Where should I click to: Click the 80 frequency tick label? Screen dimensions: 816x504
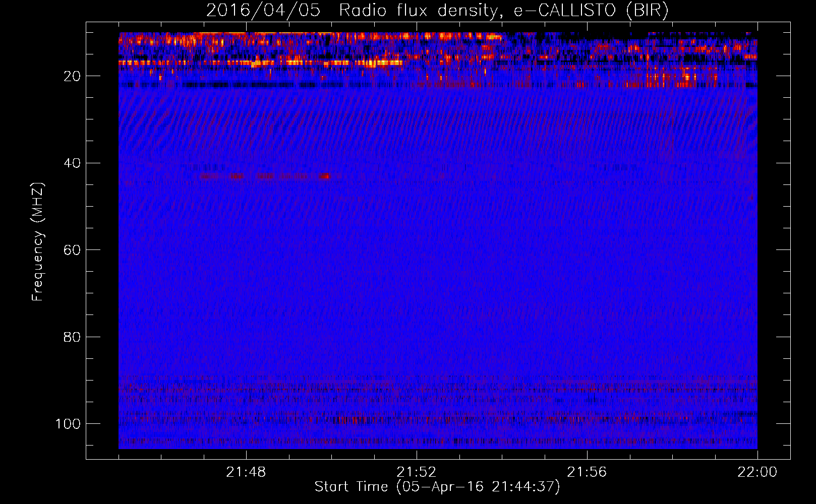click(73, 337)
